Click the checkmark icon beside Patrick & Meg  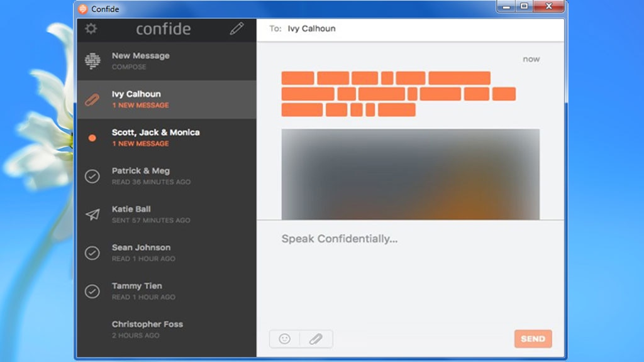point(92,176)
